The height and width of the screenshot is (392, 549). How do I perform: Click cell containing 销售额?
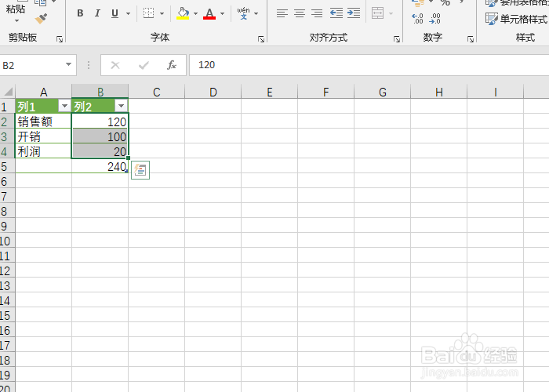pyautogui.click(x=43, y=122)
